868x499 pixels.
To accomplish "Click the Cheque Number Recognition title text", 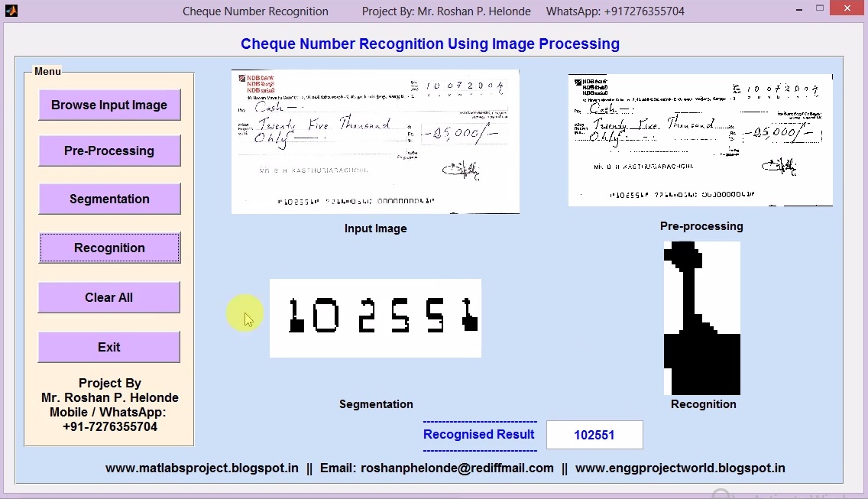I will [x=255, y=11].
